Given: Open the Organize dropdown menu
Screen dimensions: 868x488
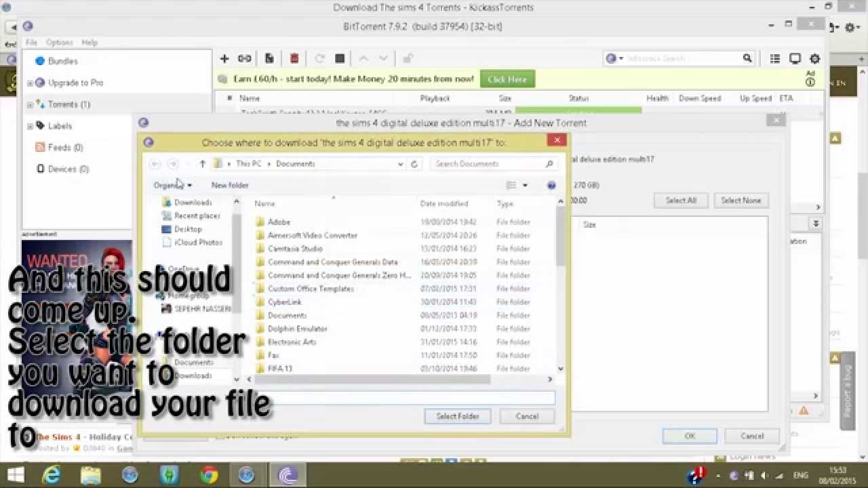Looking at the screenshot, I should [173, 185].
